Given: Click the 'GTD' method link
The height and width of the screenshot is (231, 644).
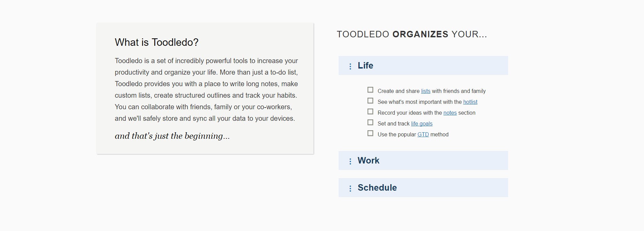Looking at the screenshot, I should click(423, 135).
